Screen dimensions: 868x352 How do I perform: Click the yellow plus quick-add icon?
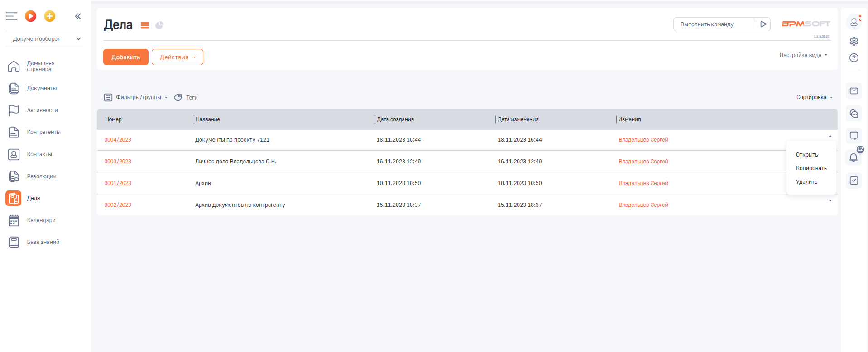coord(50,16)
